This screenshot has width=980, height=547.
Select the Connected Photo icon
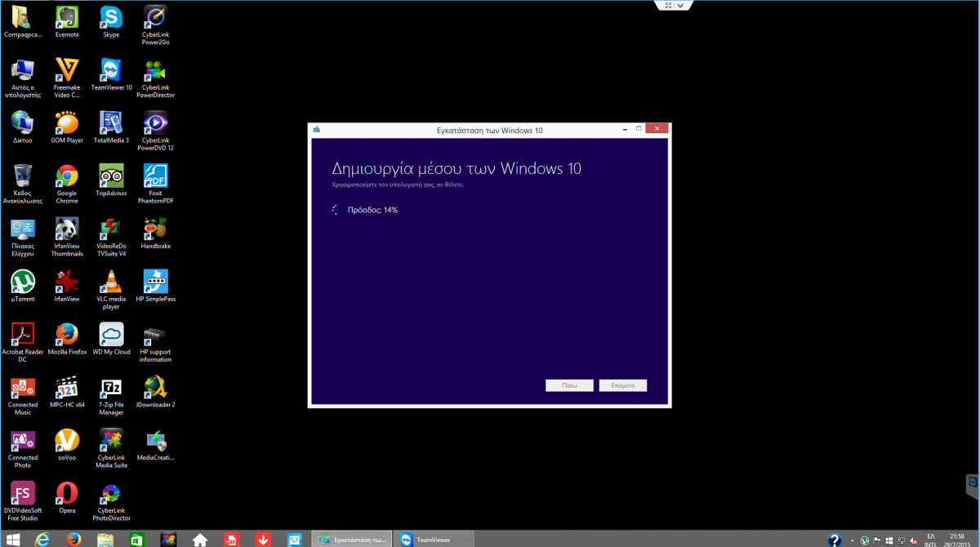click(x=23, y=448)
